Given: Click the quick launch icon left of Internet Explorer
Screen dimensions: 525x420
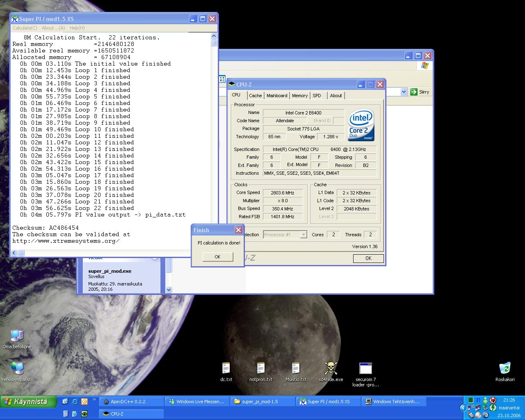Looking at the screenshot, I should pos(65,401).
